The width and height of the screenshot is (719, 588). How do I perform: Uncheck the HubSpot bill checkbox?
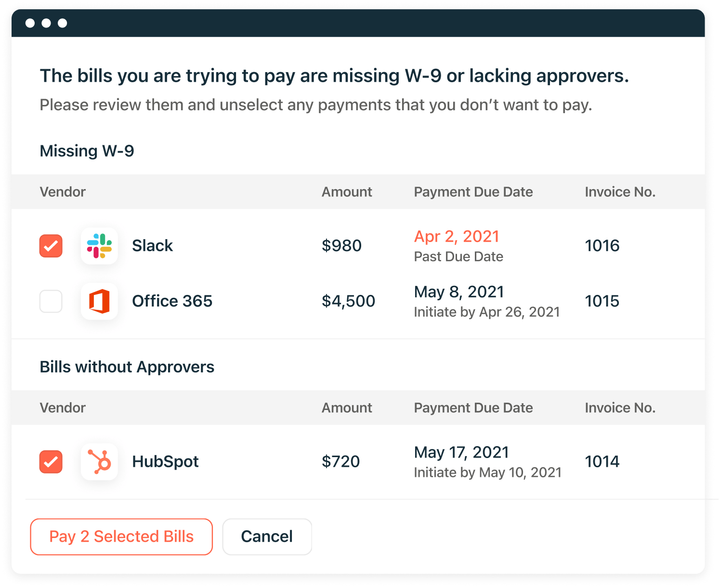(51, 462)
